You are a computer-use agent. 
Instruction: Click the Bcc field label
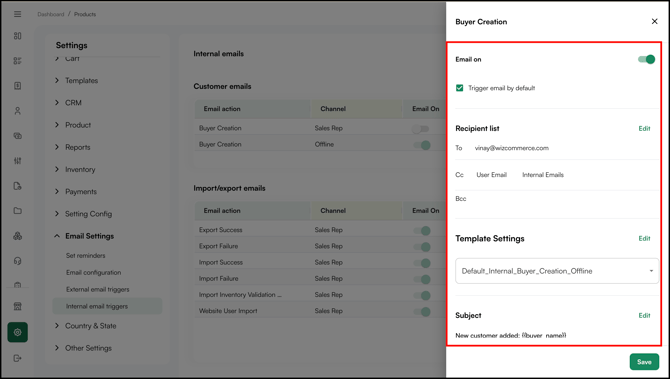461,199
